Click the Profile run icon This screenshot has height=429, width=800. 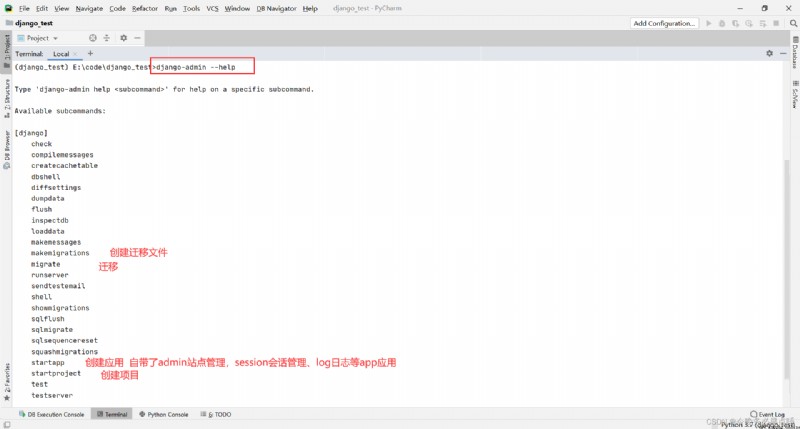tap(748, 23)
